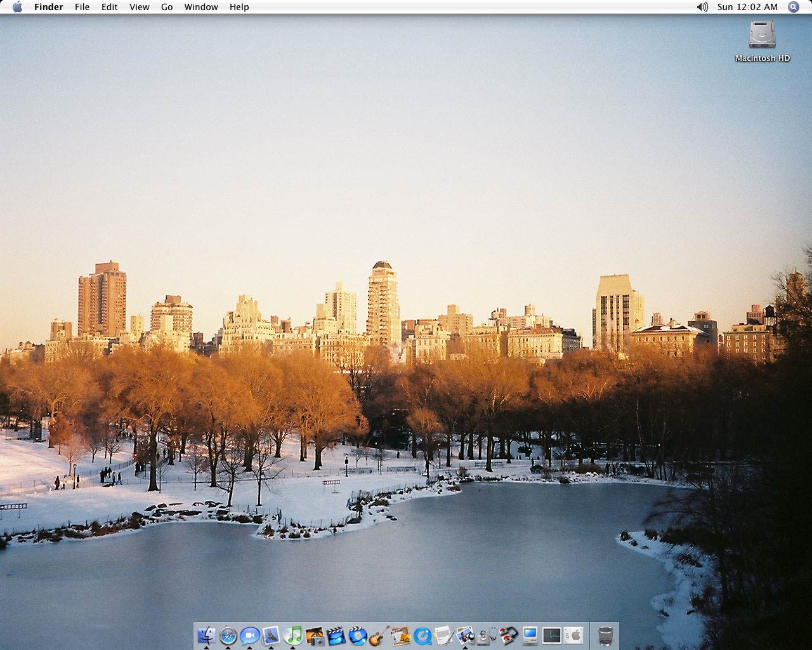Open the Edit menu

[109, 7]
